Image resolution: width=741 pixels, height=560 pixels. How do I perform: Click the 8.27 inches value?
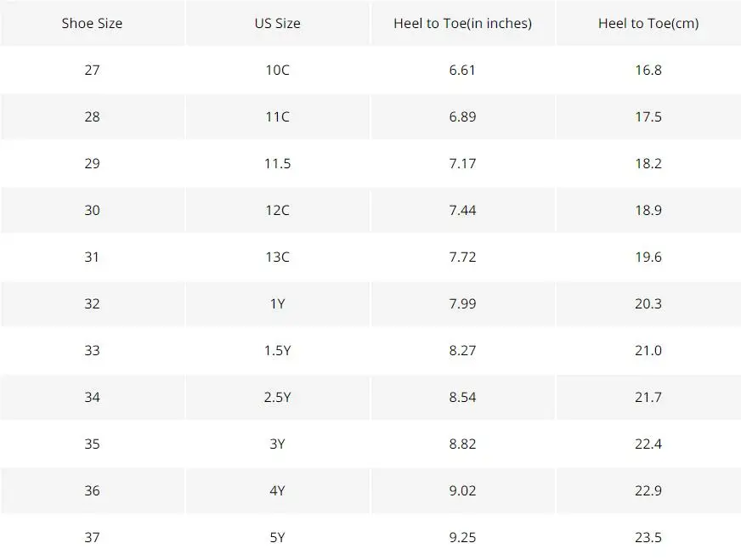click(462, 351)
